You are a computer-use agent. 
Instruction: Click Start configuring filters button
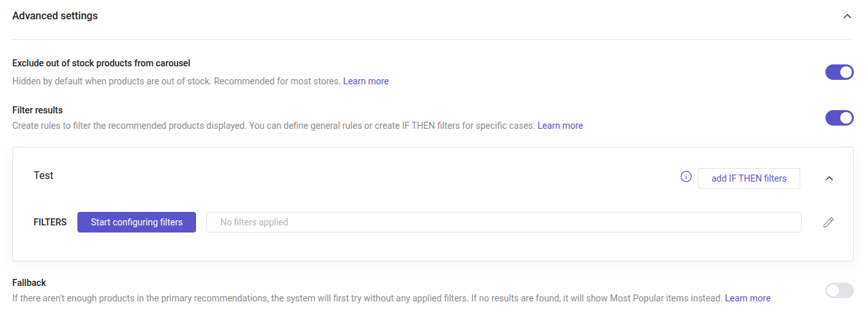point(137,222)
